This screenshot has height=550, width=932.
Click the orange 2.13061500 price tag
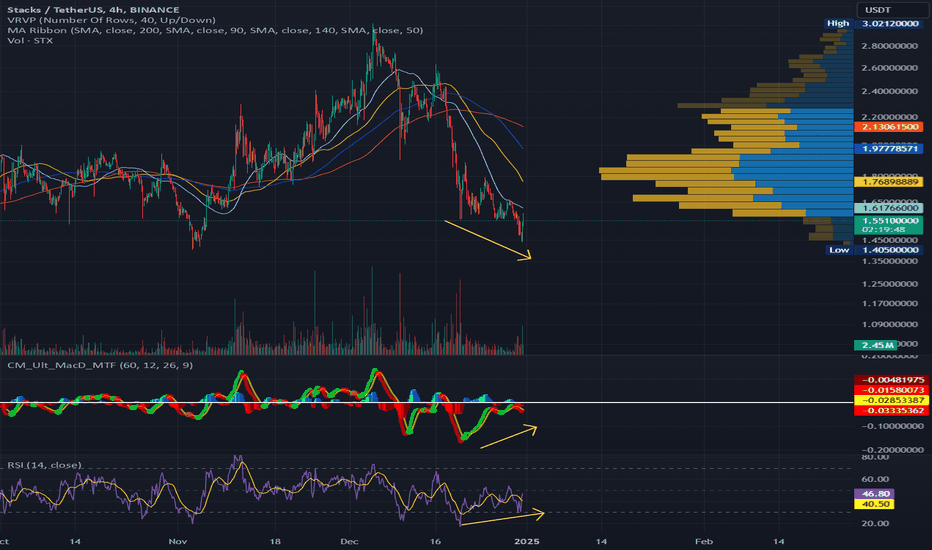(x=888, y=127)
